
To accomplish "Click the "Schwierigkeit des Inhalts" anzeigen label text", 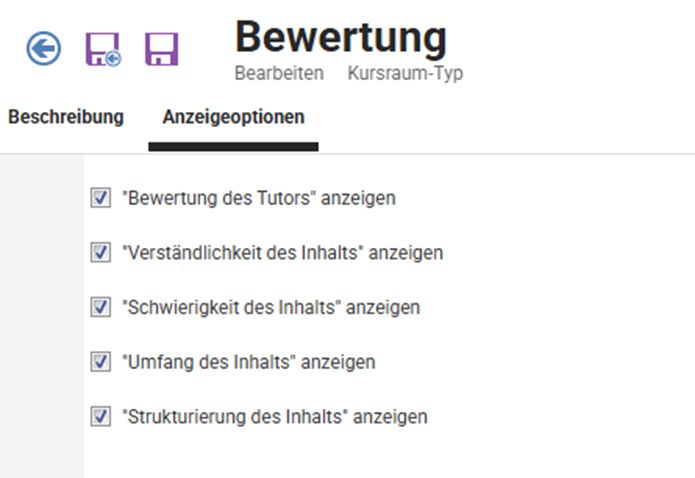I will coord(270,307).
